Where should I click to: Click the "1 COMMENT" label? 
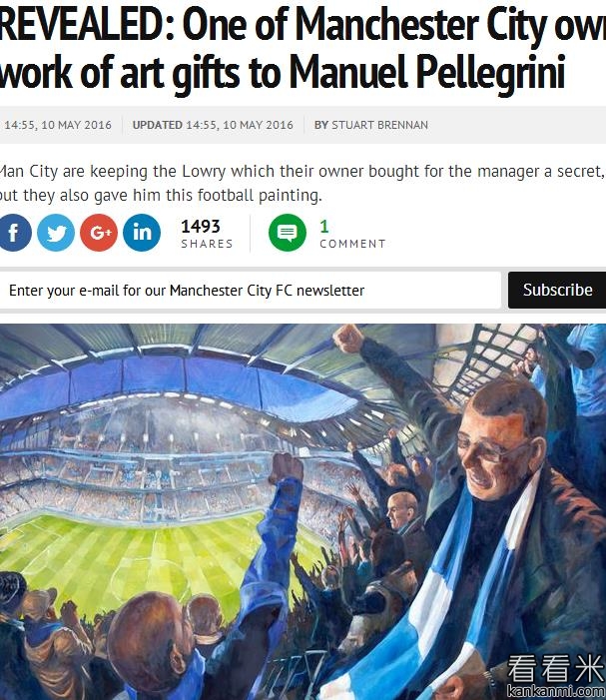click(x=351, y=235)
